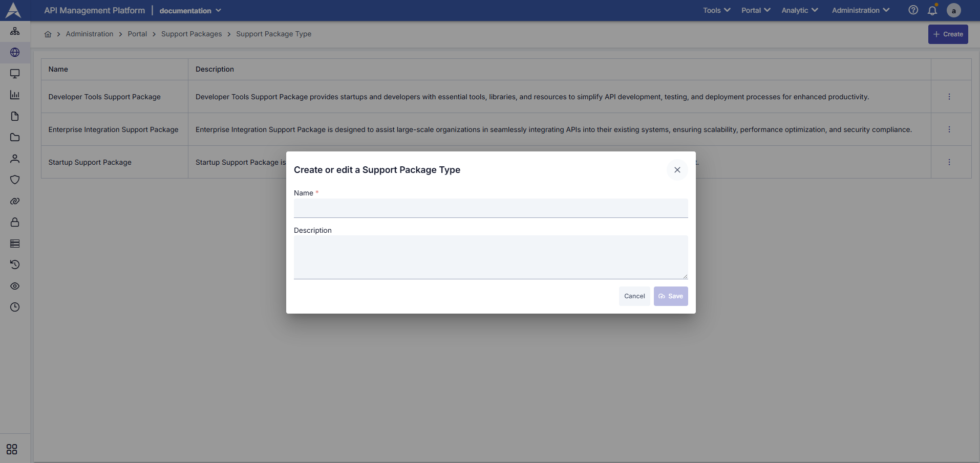Expand the Tools dropdown menu
Image resolution: width=980 pixels, height=463 pixels.
click(716, 10)
